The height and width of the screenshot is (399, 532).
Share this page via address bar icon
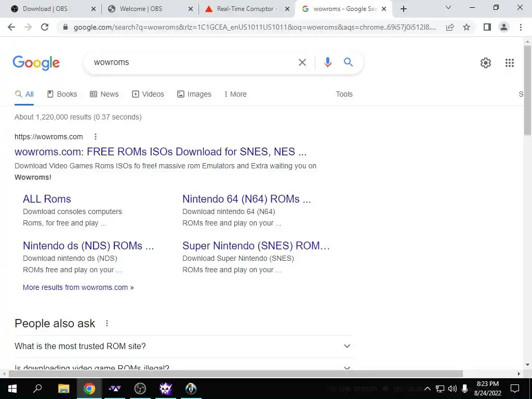[450, 27]
